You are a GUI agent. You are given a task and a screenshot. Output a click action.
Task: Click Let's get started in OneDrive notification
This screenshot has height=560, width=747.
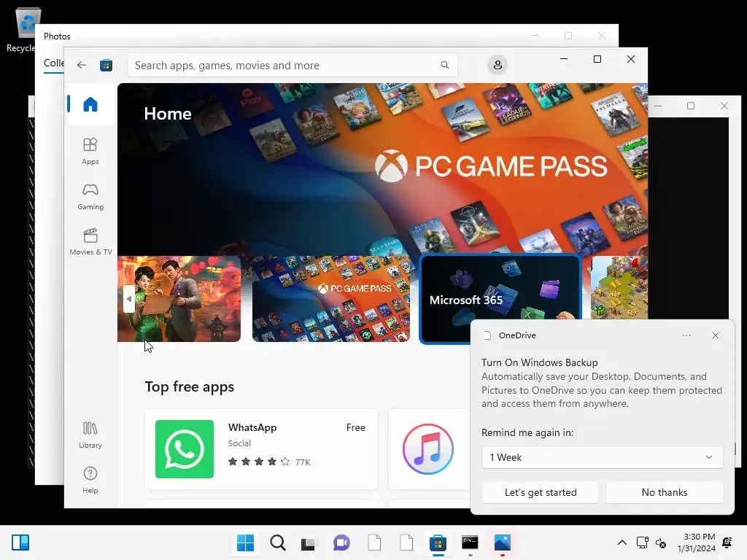pos(541,492)
